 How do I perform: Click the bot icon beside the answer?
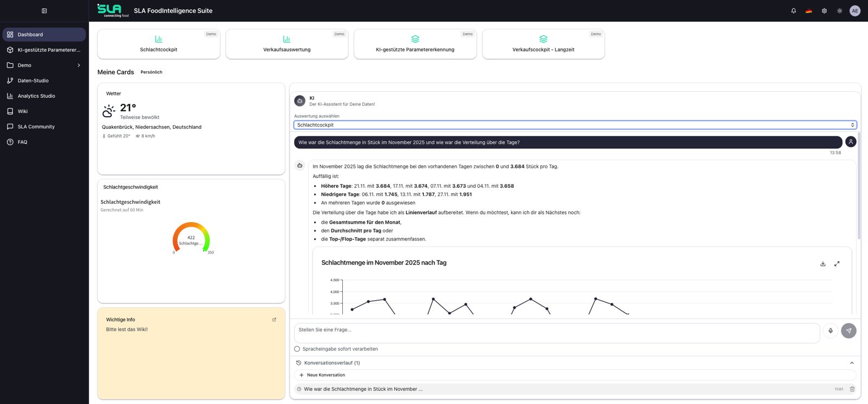pyautogui.click(x=299, y=166)
